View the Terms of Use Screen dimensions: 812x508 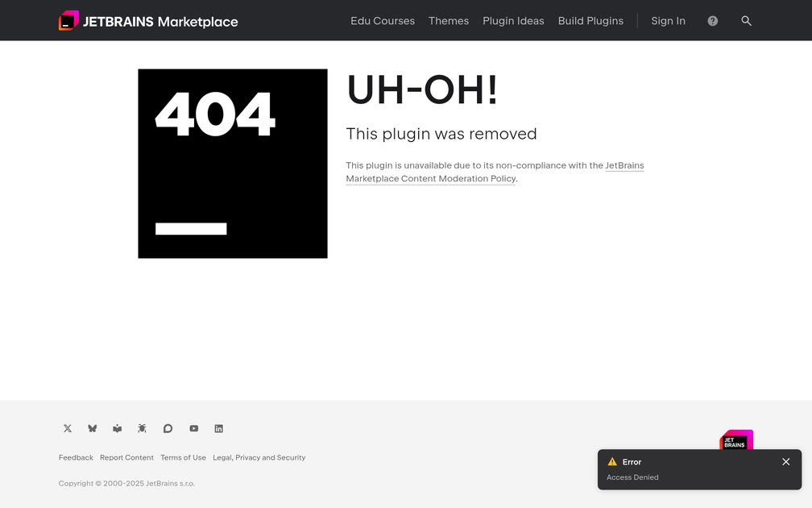click(183, 457)
